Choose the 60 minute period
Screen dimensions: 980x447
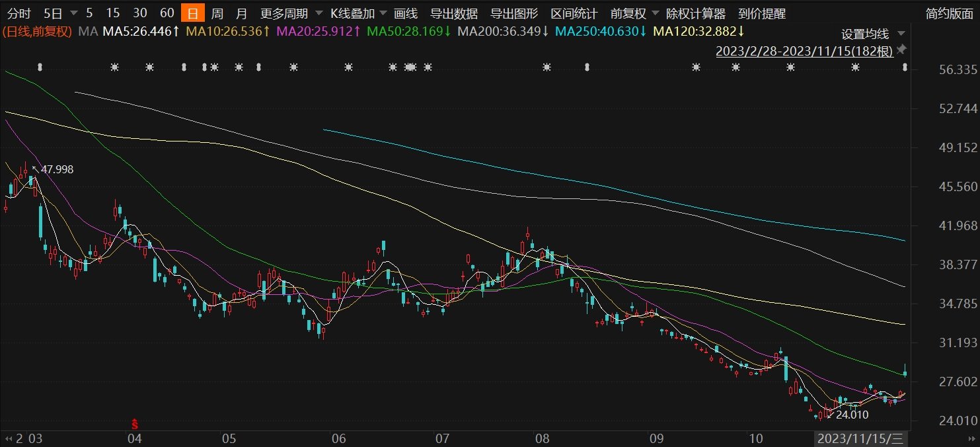pyautogui.click(x=167, y=13)
